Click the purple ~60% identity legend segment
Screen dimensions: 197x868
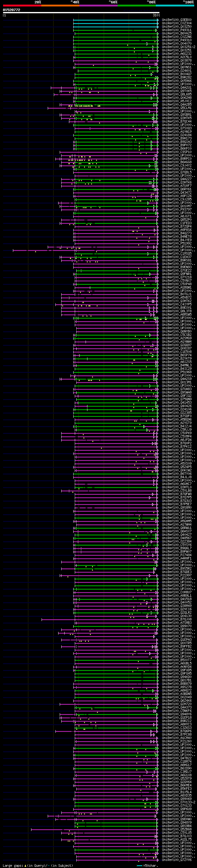99,6
